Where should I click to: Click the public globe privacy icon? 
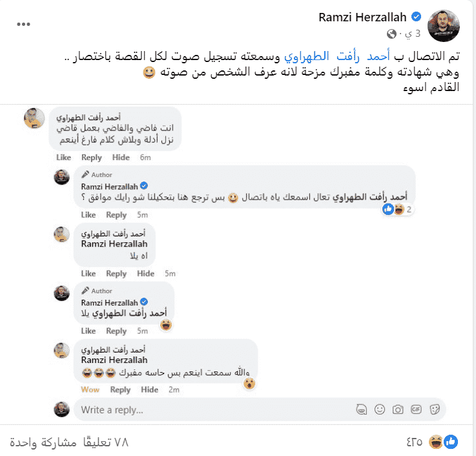[x=391, y=34]
